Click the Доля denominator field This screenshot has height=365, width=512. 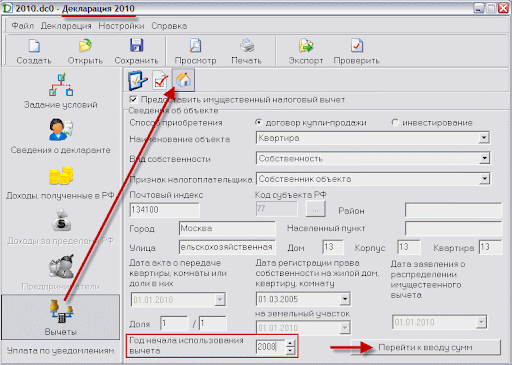[x=213, y=324]
